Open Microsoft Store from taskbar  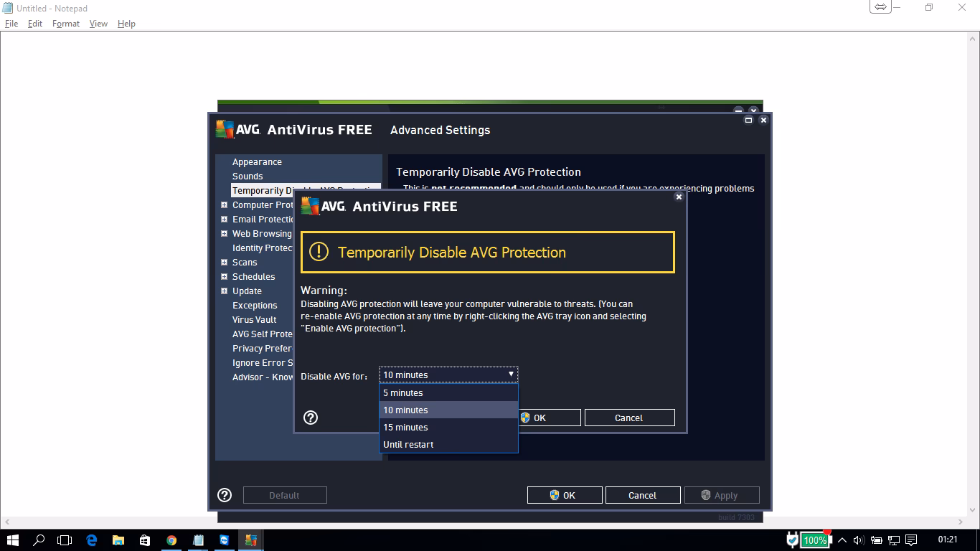point(145,540)
